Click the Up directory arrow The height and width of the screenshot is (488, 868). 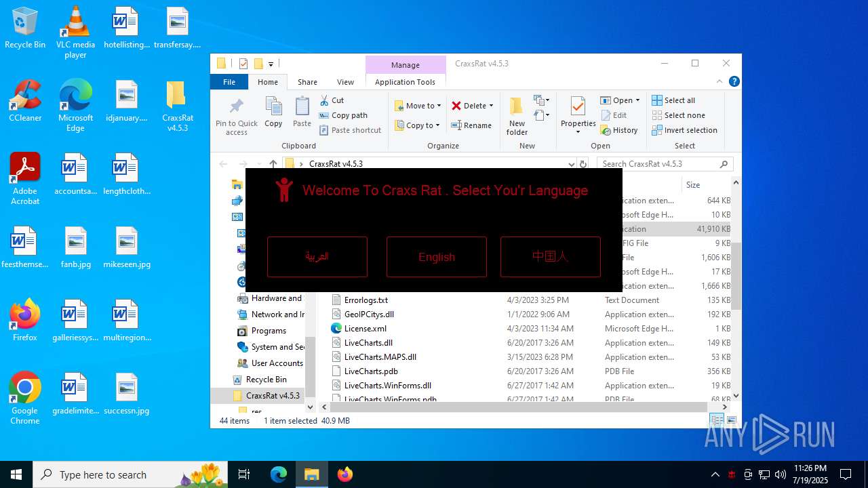(x=273, y=163)
